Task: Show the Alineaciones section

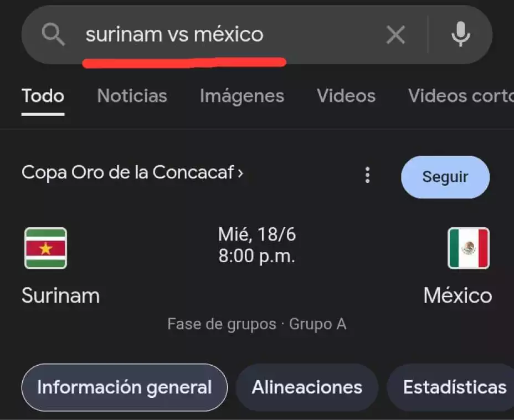Action: pos(307,387)
